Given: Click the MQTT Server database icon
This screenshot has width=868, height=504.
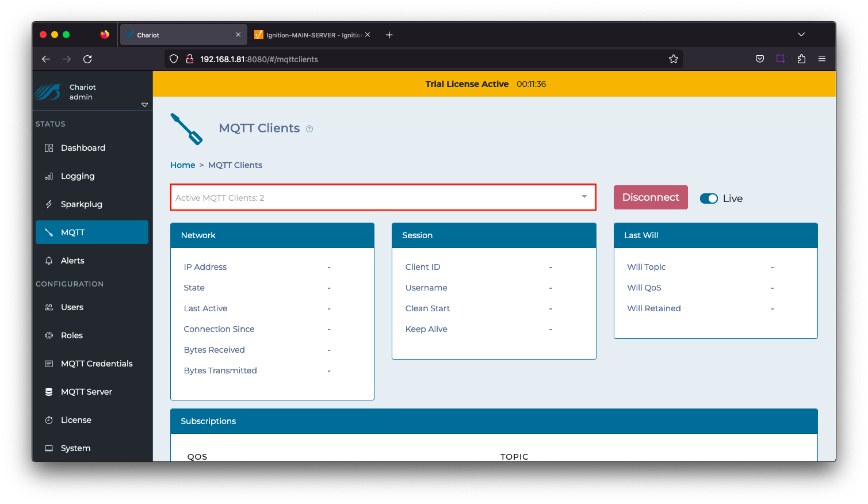Looking at the screenshot, I should tap(49, 392).
